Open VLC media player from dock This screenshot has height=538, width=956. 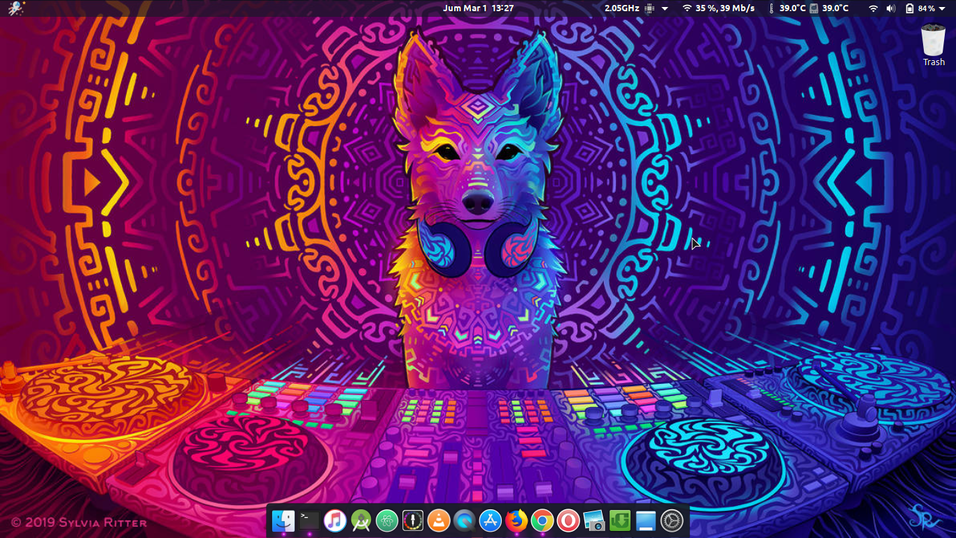pyautogui.click(x=438, y=521)
